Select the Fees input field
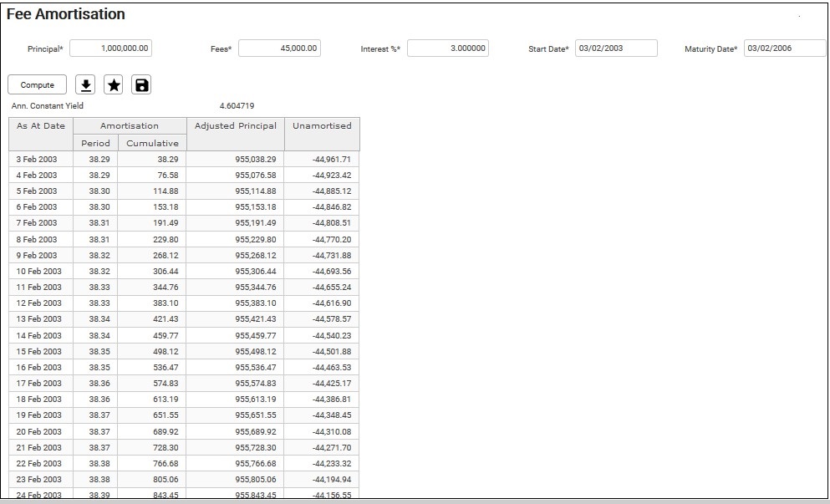 [280, 48]
